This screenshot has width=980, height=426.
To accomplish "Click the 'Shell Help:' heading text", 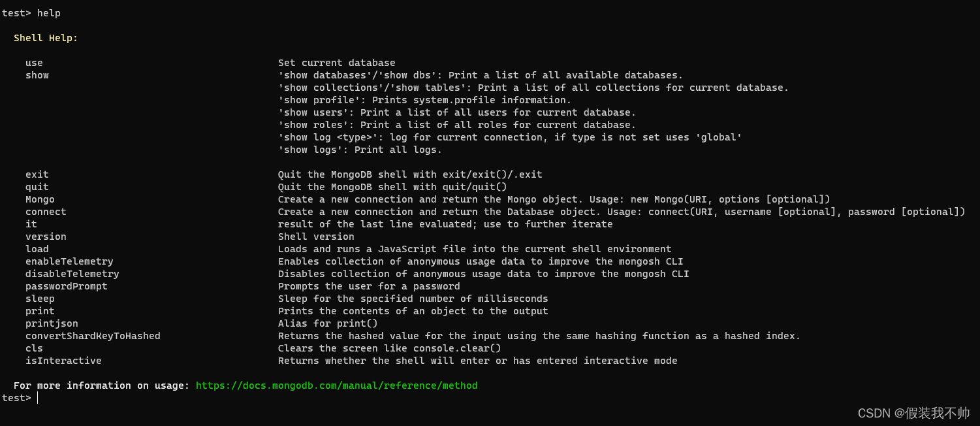I will click(46, 38).
